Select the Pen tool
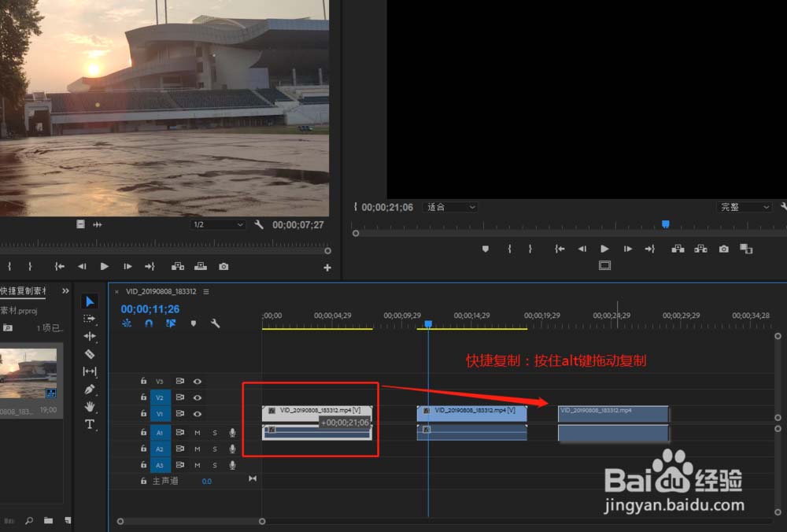Screen dimensions: 787x532 (x=90, y=390)
